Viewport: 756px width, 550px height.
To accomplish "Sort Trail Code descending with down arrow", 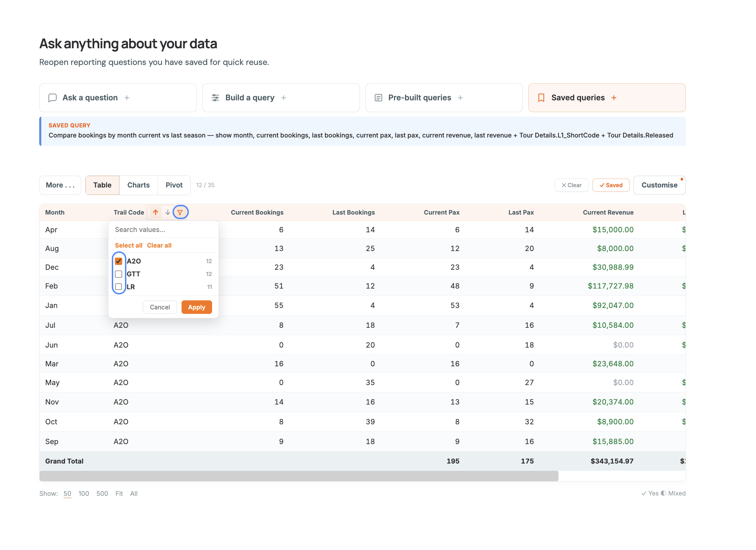I will (x=168, y=212).
